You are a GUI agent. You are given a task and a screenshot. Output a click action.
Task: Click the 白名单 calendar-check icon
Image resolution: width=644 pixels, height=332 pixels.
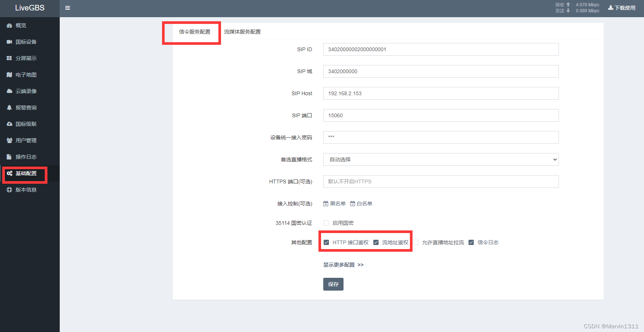click(x=352, y=204)
